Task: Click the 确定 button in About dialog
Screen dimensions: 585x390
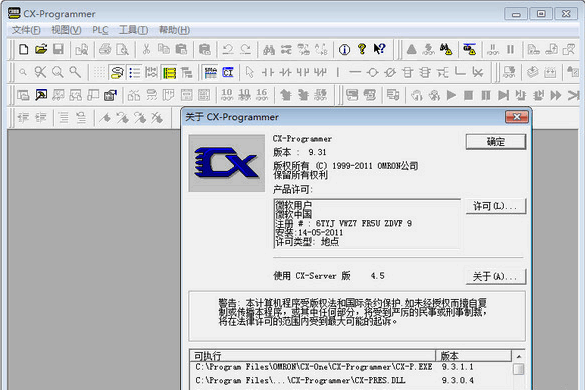Action: pos(496,142)
